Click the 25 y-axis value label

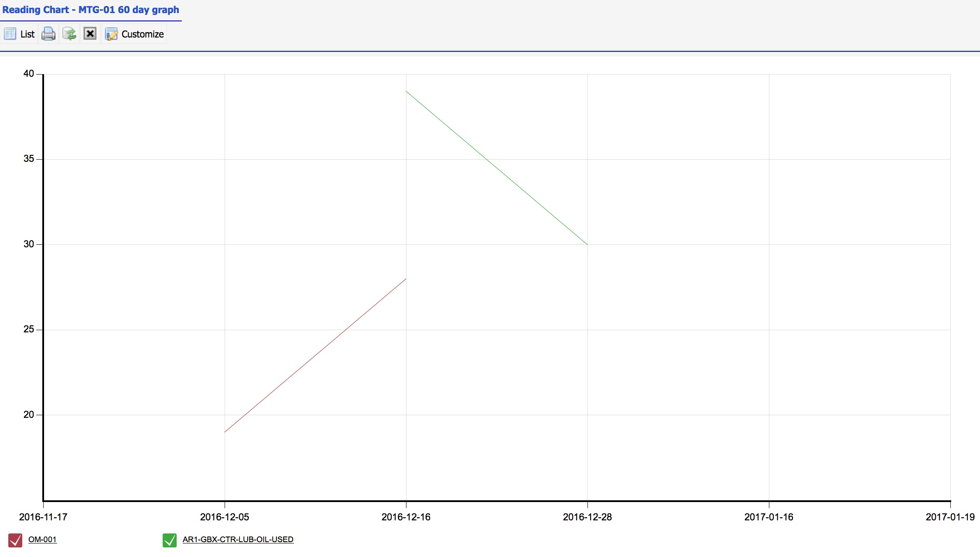(x=29, y=329)
